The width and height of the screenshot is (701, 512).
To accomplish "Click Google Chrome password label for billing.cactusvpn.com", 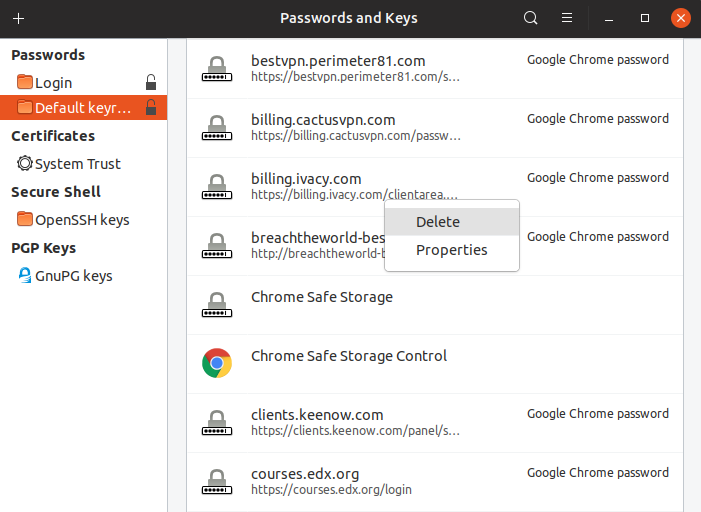I will coord(598,118).
